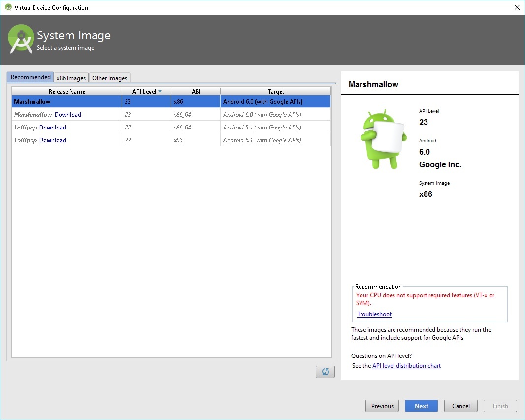525x420 pixels.
Task: Select the Marshmallow row with ABI x86_64
Action: coord(171,114)
